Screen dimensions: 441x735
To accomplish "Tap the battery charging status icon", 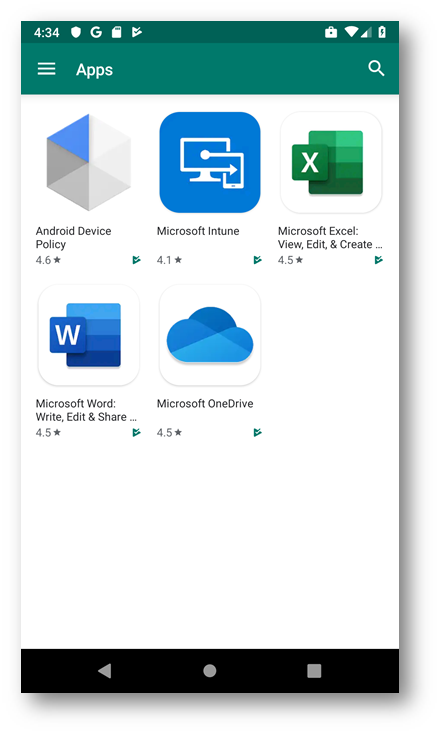I will (382, 32).
